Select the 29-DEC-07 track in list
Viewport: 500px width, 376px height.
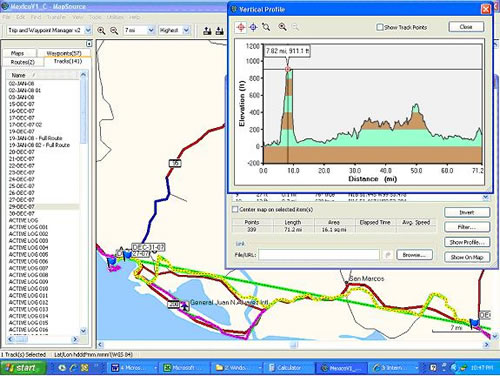coord(43,207)
